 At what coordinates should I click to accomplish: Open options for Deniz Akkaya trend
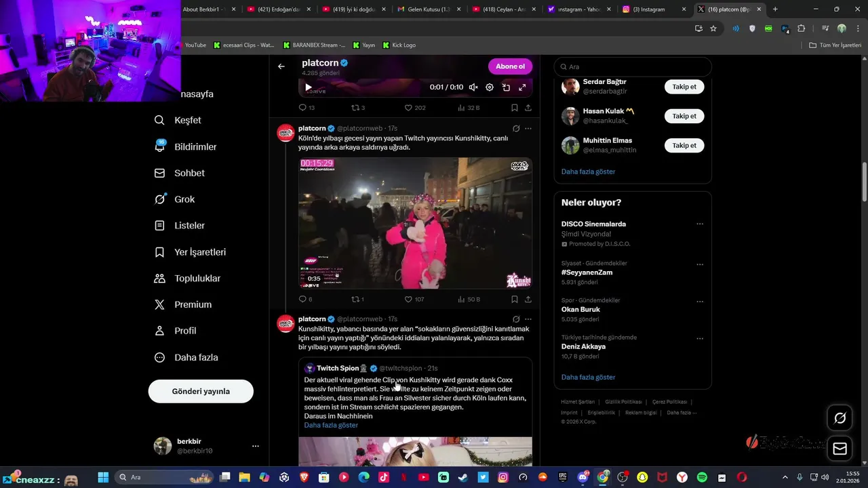pos(700,338)
